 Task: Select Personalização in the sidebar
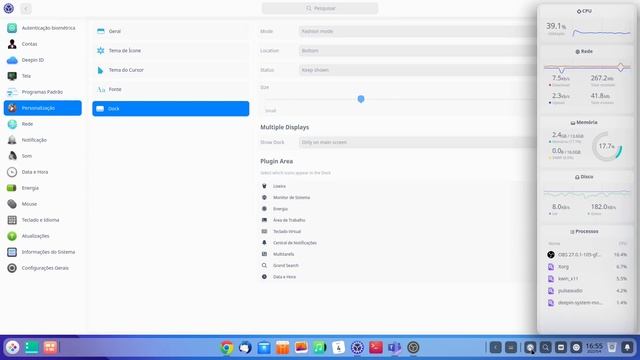[42, 108]
